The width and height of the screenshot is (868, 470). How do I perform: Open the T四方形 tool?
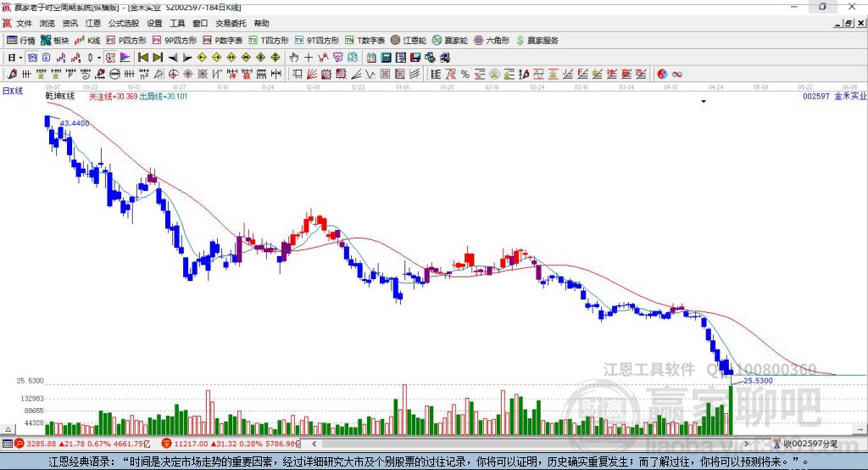pyautogui.click(x=269, y=41)
